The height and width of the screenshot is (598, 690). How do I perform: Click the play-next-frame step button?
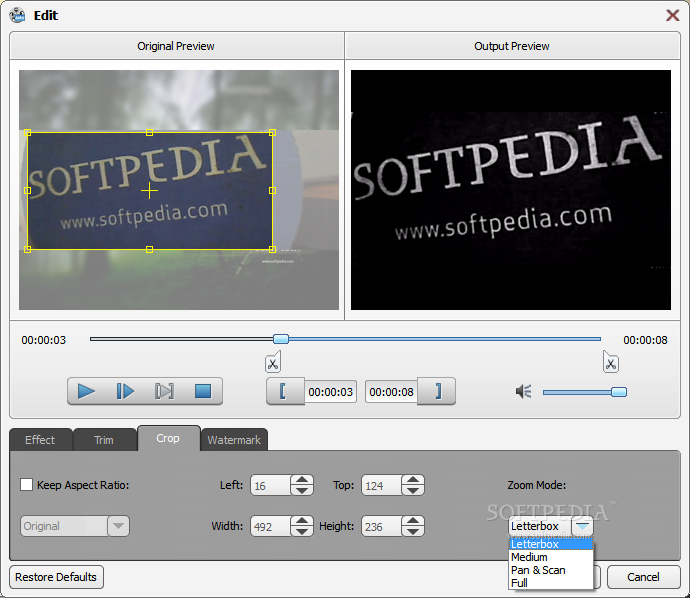[125, 391]
